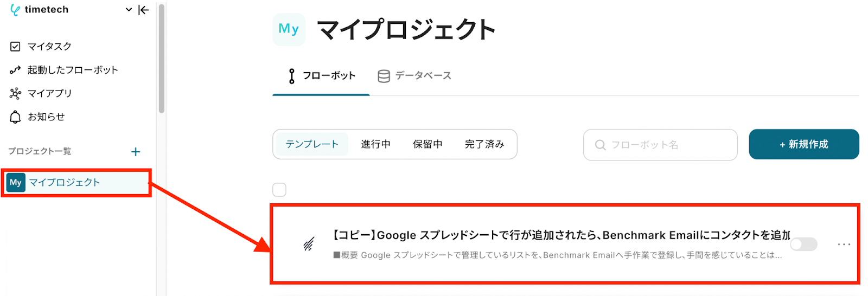Open マイアプリ in the sidebar
Viewport: 868px width, 296px height.
pos(49,93)
